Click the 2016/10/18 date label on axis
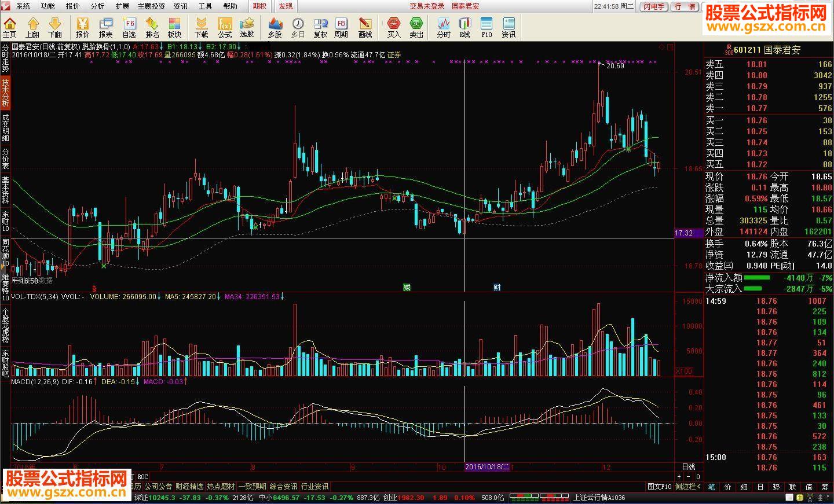The height and width of the screenshot is (504, 834). [487, 467]
